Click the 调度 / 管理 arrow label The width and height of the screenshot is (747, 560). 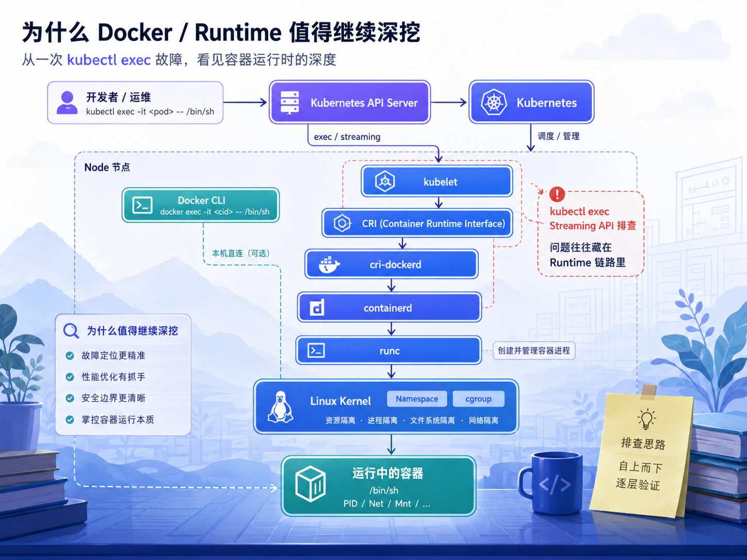[559, 136]
